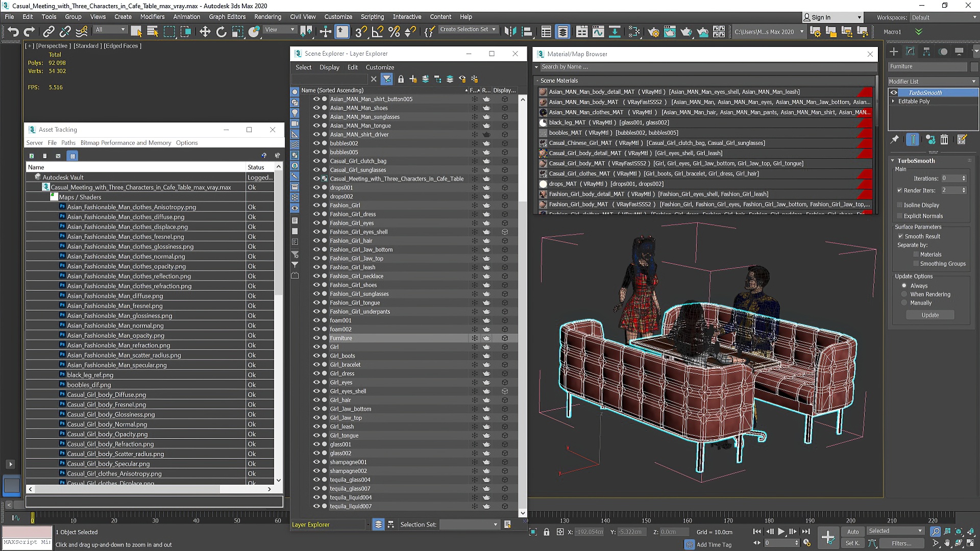Toggle visibility of Fashion_Girl_hair in Scene Explorer

tap(316, 241)
